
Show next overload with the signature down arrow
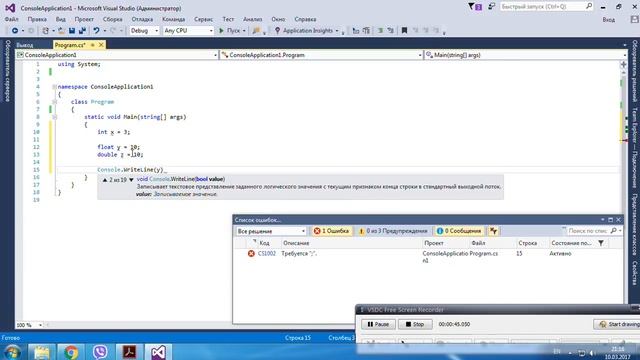pos(131,180)
